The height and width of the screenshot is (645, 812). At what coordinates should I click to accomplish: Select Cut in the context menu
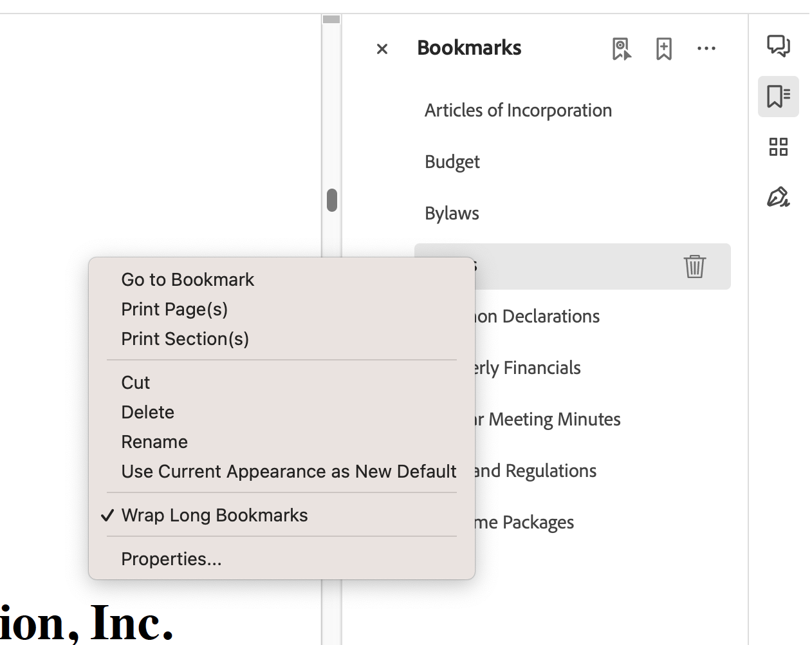click(135, 382)
